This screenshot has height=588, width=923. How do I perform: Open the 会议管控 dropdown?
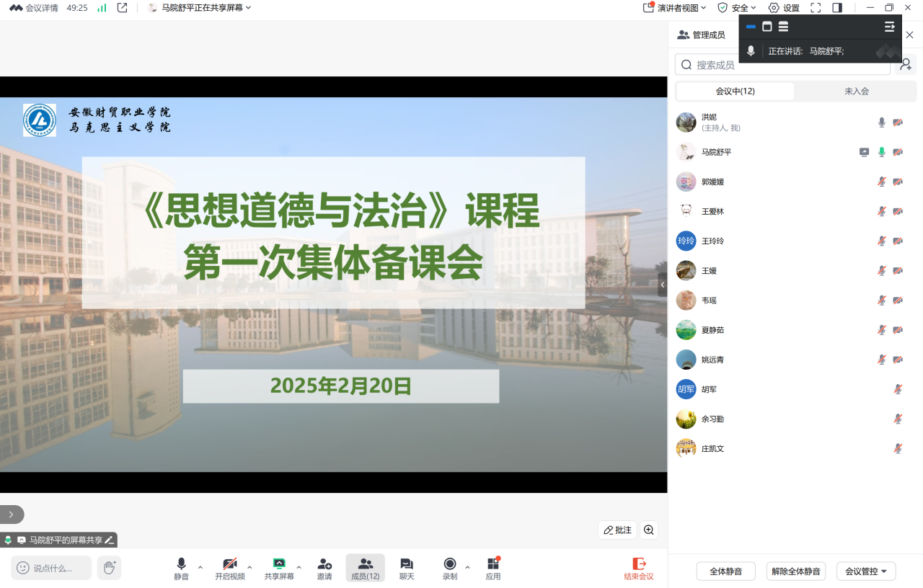pos(866,571)
